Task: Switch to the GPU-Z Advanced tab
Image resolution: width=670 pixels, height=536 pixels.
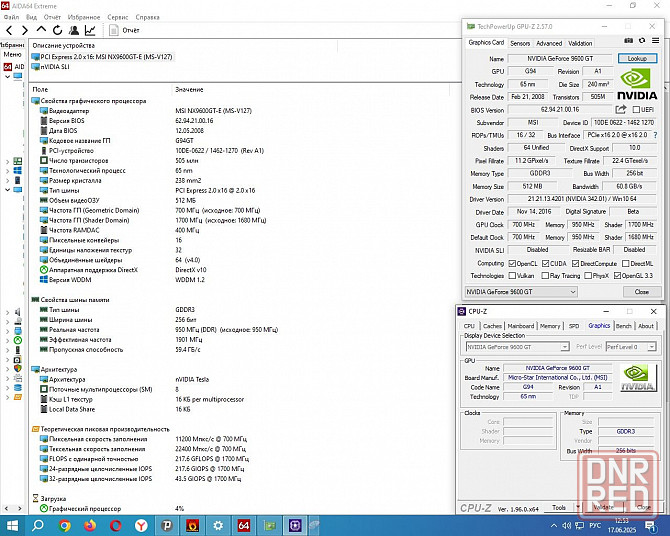Action: click(x=549, y=43)
